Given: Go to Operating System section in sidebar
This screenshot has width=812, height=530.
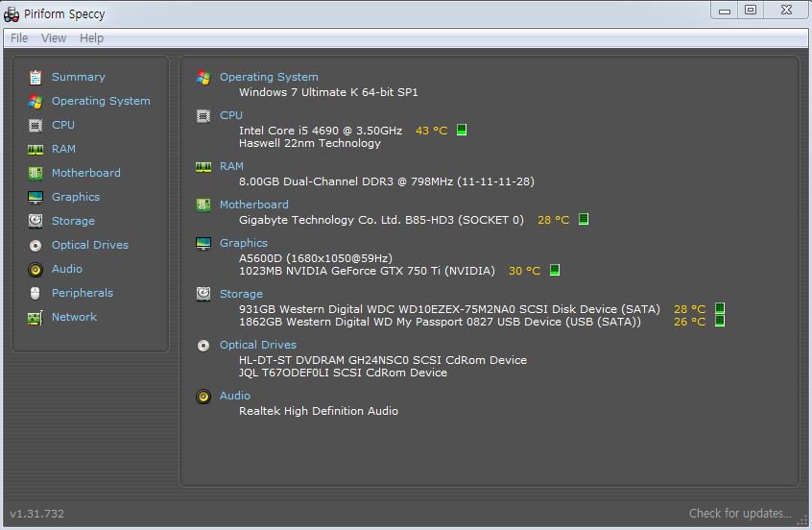Looking at the screenshot, I should 101,101.
